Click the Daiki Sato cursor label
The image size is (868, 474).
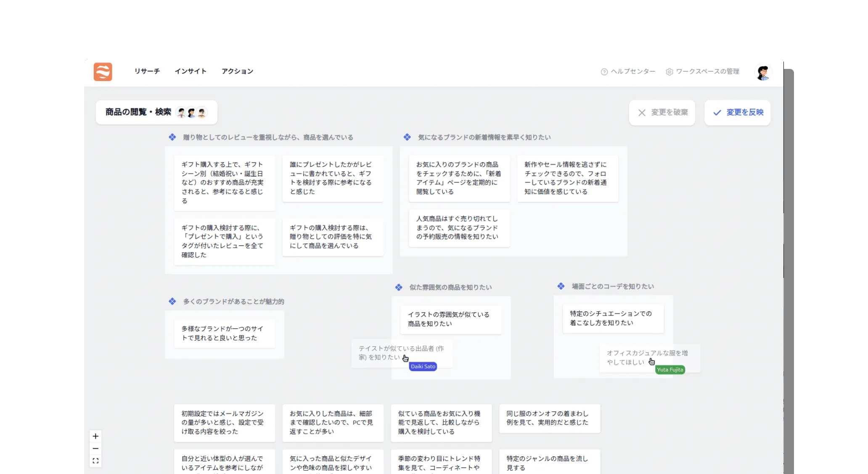423,366
